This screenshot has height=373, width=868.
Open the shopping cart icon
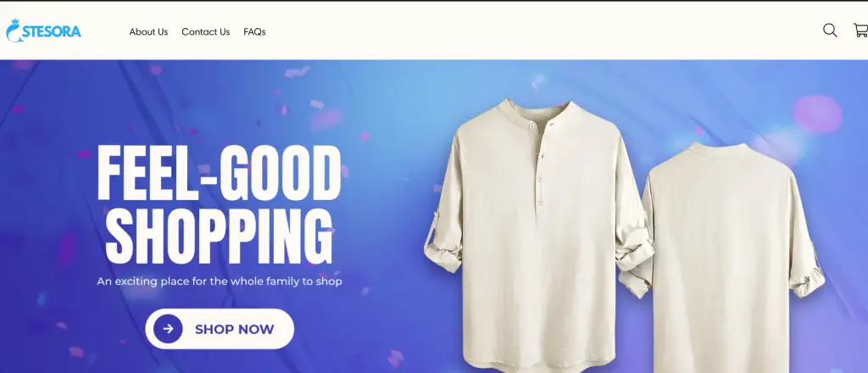(x=860, y=31)
